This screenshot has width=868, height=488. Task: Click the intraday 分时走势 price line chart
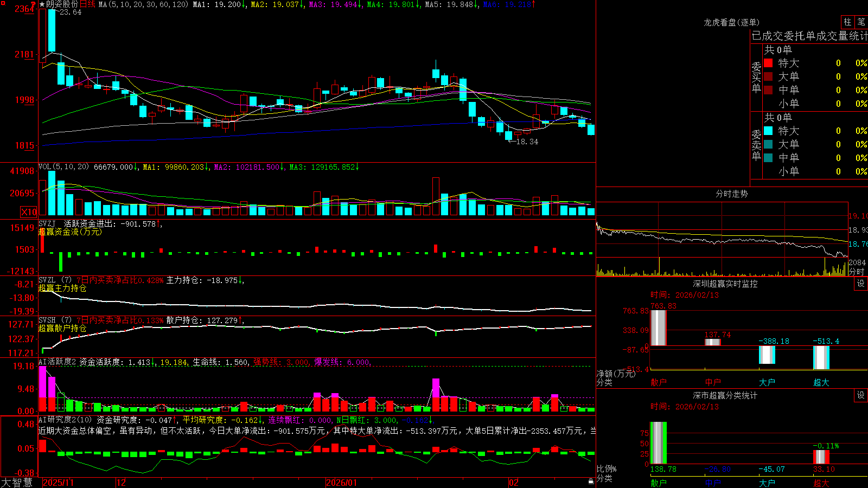point(722,230)
